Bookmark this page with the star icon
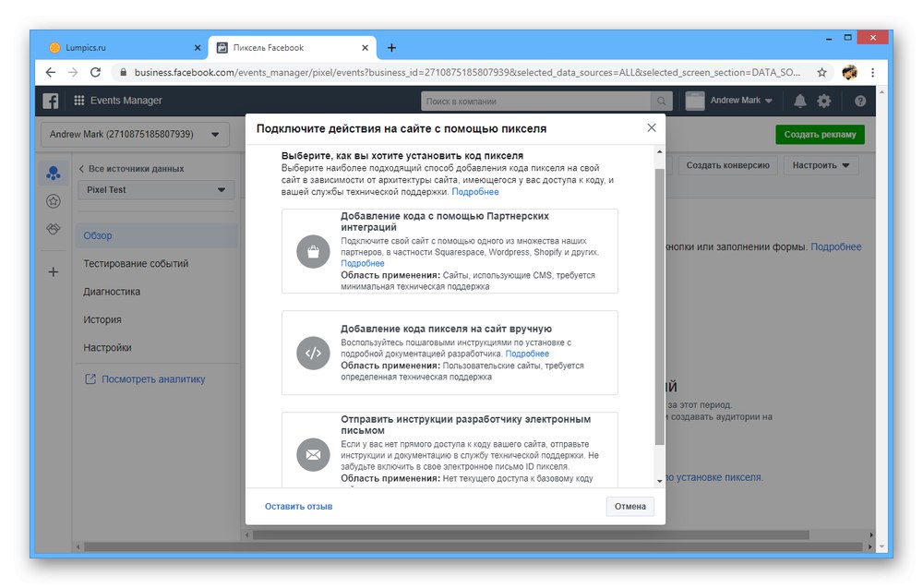 click(x=821, y=72)
